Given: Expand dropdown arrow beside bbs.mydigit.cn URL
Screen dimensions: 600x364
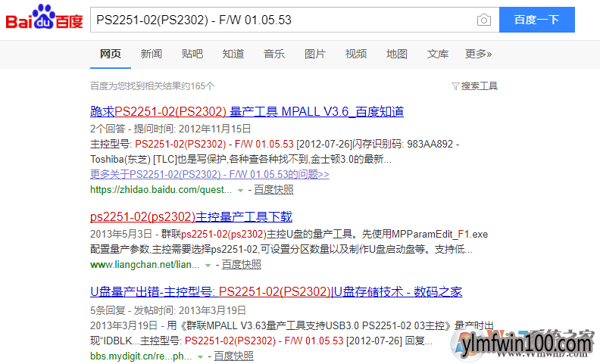Looking at the screenshot, I should [x=200, y=356].
